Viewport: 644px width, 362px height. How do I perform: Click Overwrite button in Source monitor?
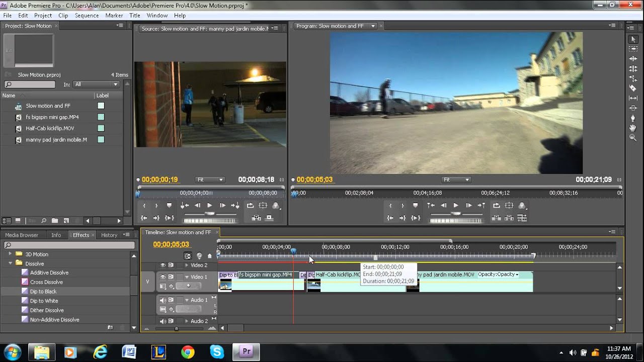coord(269,218)
